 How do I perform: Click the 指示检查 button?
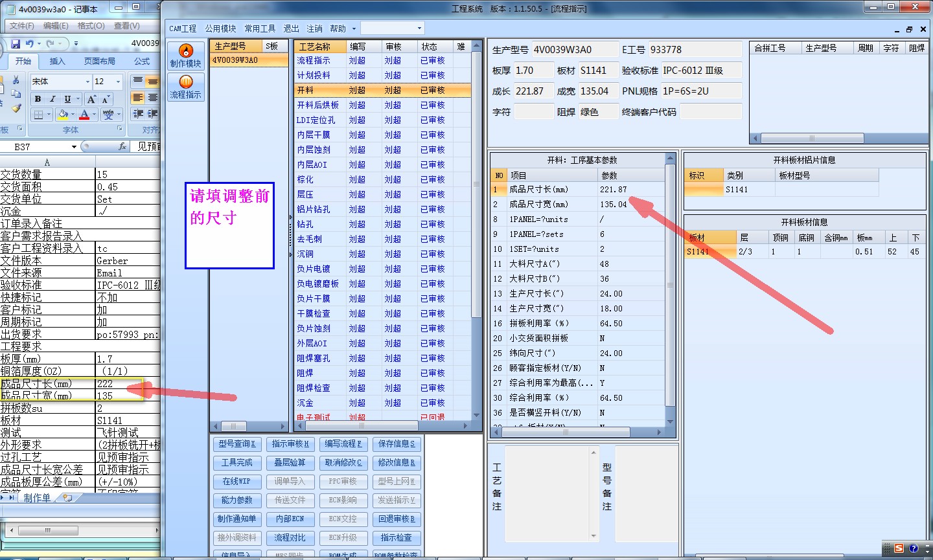pyautogui.click(x=397, y=538)
